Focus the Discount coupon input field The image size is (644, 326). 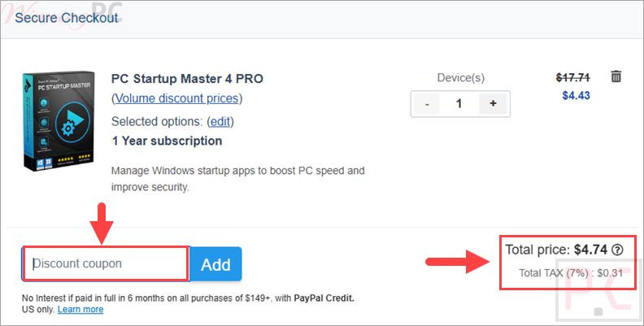106,263
